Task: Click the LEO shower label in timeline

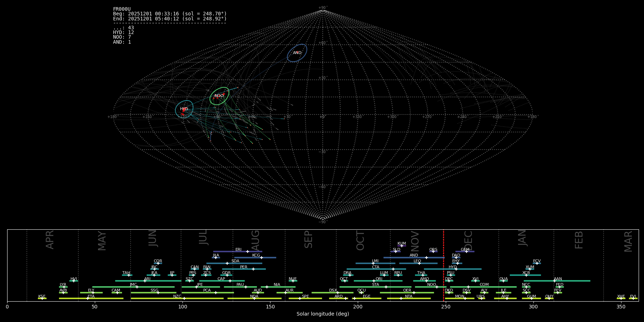Action: 418,261
